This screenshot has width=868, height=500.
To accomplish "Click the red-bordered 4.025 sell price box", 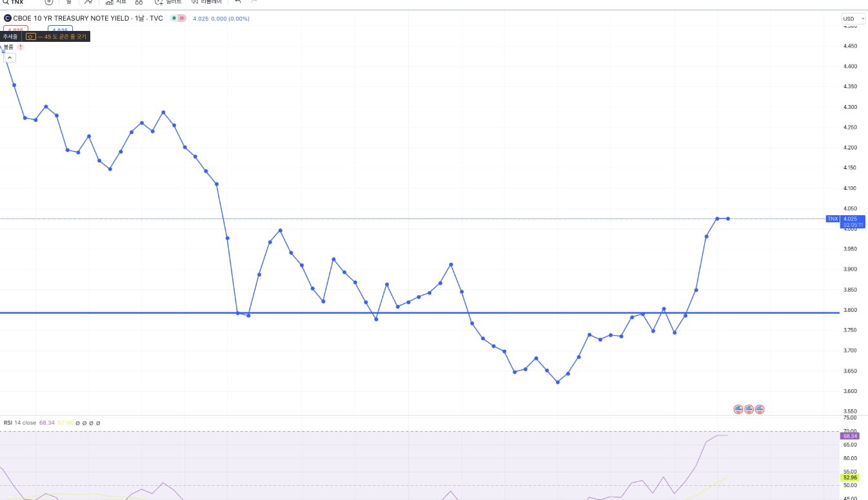I will (x=16, y=30).
